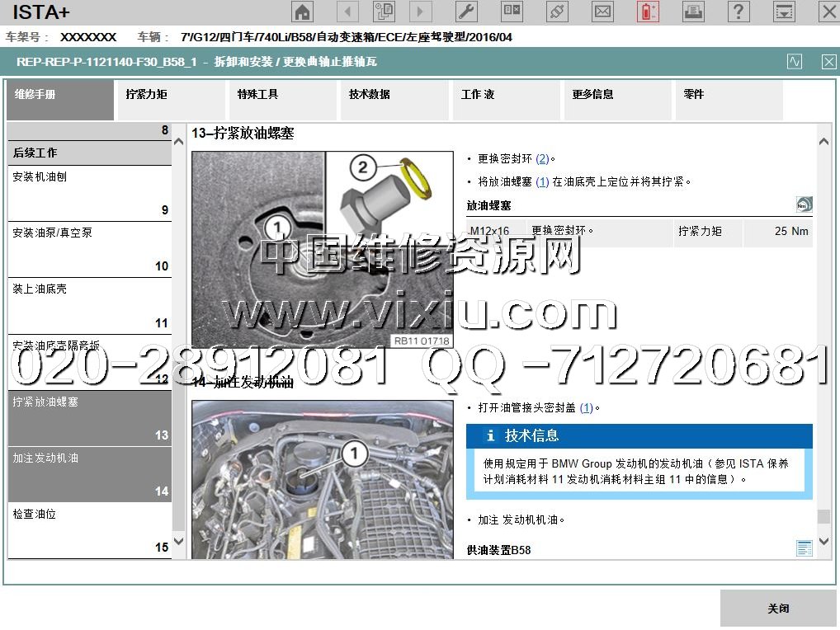Follow the (2) link after 更换密封环
840x630 pixels.
click(x=542, y=159)
